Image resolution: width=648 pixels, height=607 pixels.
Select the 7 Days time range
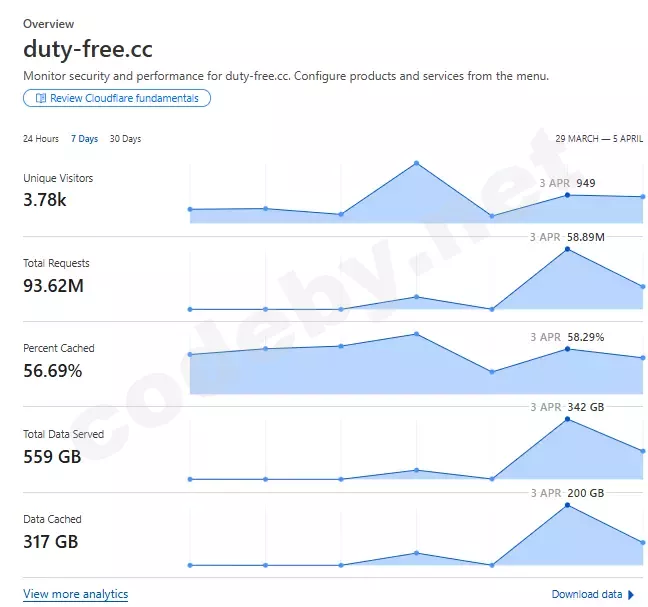[85, 139]
